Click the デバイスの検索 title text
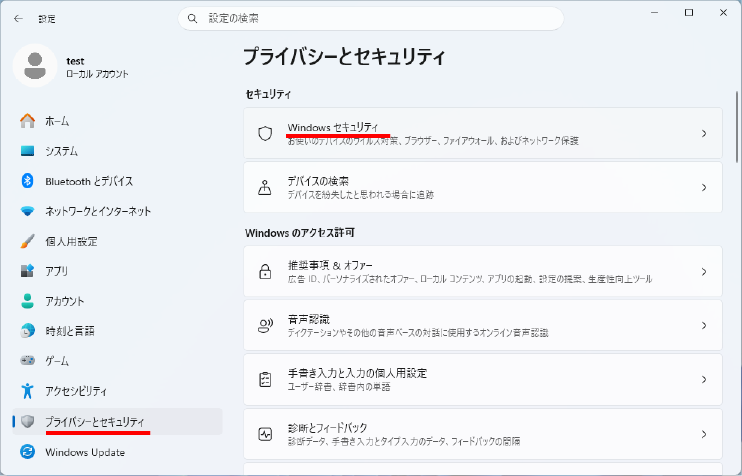Image resolution: width=742 pixels, height=476 pixels. (x=318, y=181)
